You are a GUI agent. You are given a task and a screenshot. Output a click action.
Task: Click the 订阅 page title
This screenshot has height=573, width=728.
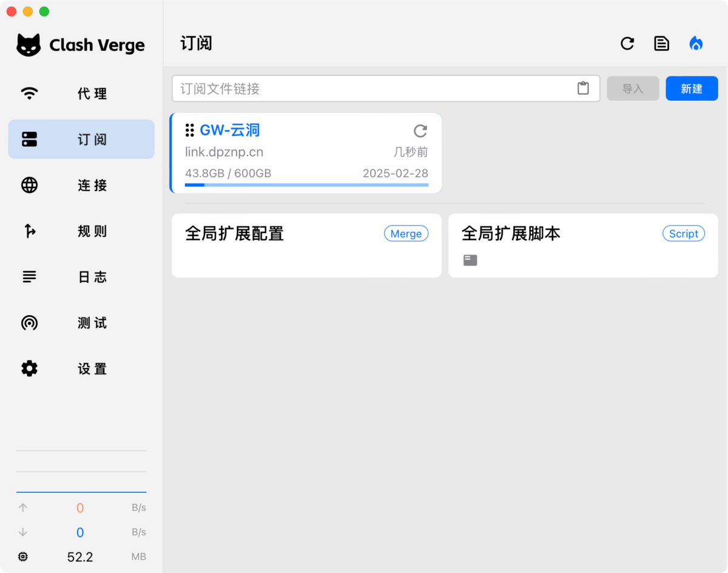[196, 44]
